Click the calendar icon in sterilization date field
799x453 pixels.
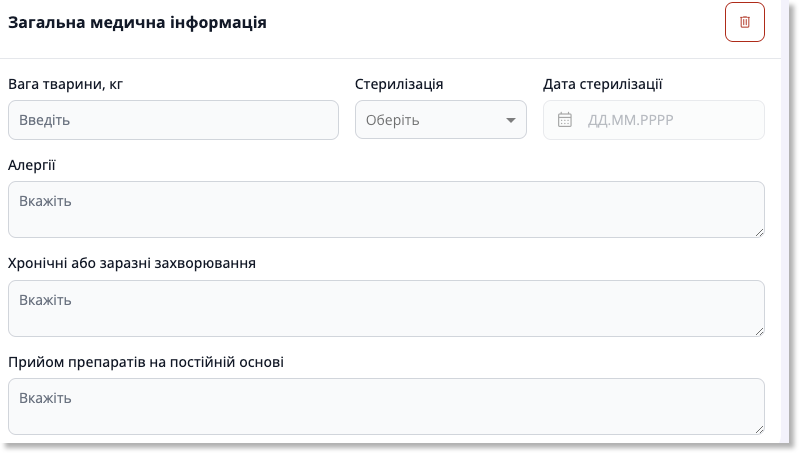point(565,120)
